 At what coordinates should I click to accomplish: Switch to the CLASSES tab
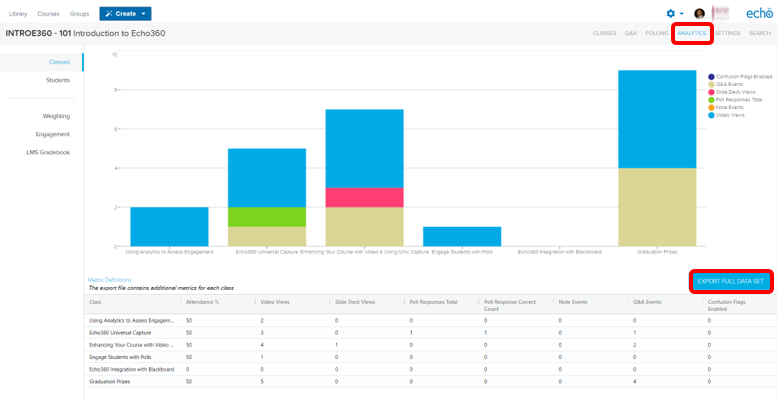point(604,33)
